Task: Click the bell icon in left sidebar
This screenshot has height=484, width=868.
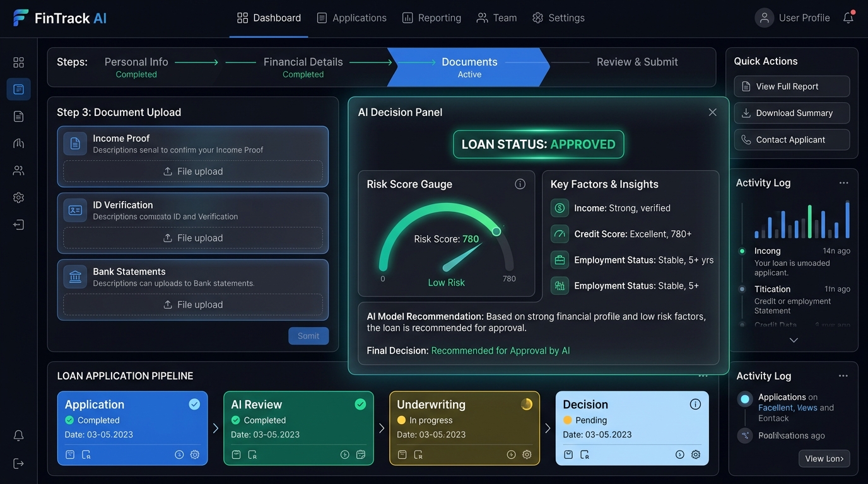Action: click(18, 435)
